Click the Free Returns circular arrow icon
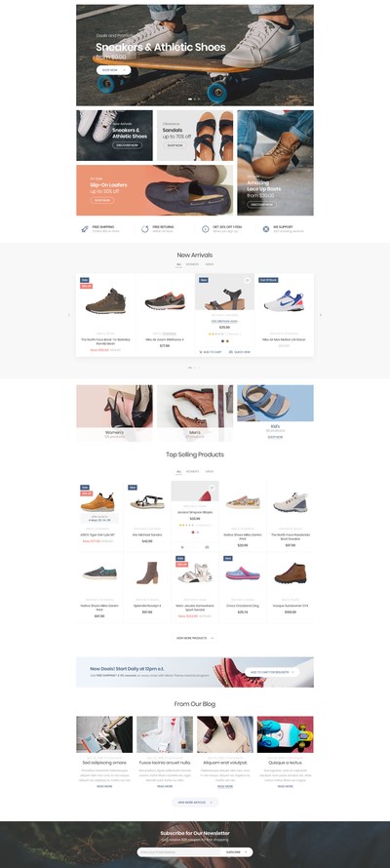 pos(145,229)
